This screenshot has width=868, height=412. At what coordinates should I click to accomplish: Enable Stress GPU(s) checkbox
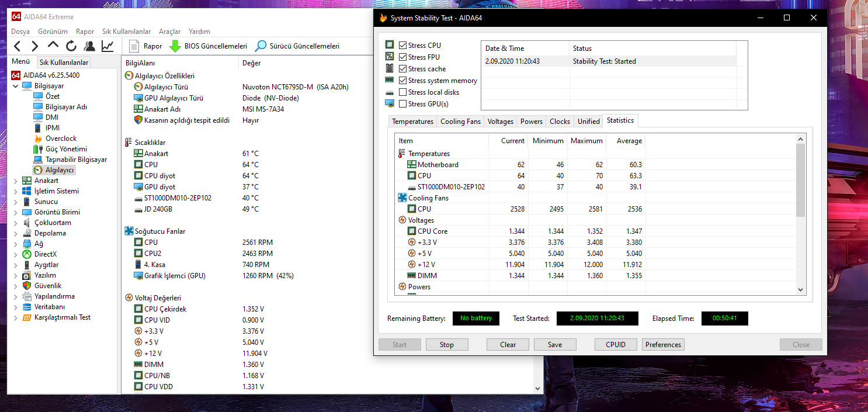click(x=403, y=103)
